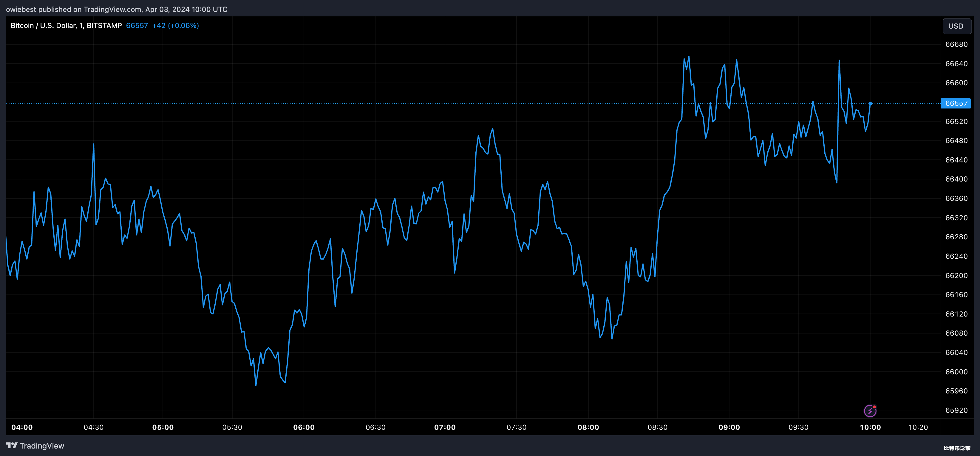Image resolution: width=980 pixels, height=456 pixels.
Task: Click the Bitcoin / U.S. Dollar symbol title
Action: tap(66, 25)
